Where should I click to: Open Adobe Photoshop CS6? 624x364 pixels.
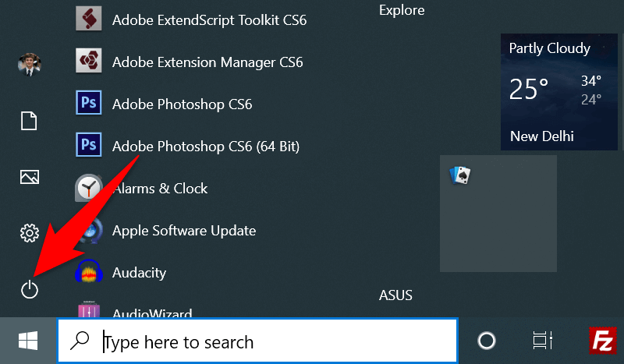pos(182,104)
